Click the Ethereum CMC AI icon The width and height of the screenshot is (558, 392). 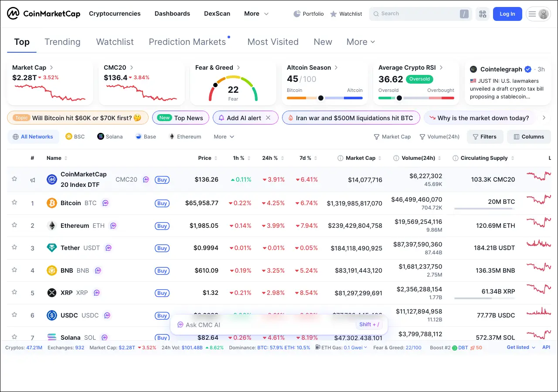[113, 226]
